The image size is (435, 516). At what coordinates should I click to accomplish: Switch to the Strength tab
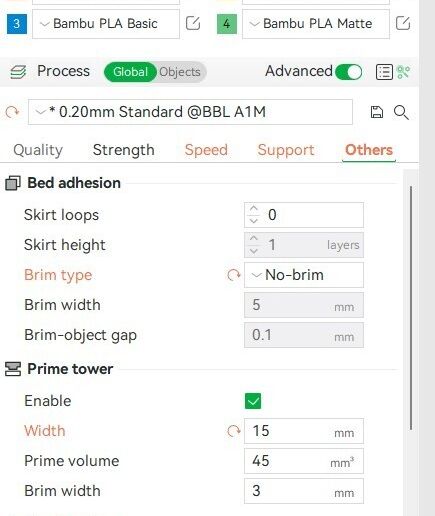(124, 150)
